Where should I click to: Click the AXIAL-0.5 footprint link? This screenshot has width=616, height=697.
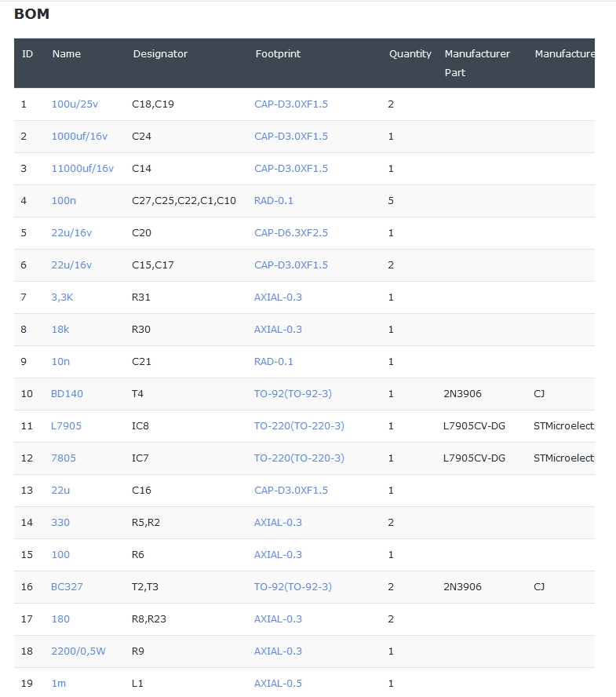coord(278,683)
